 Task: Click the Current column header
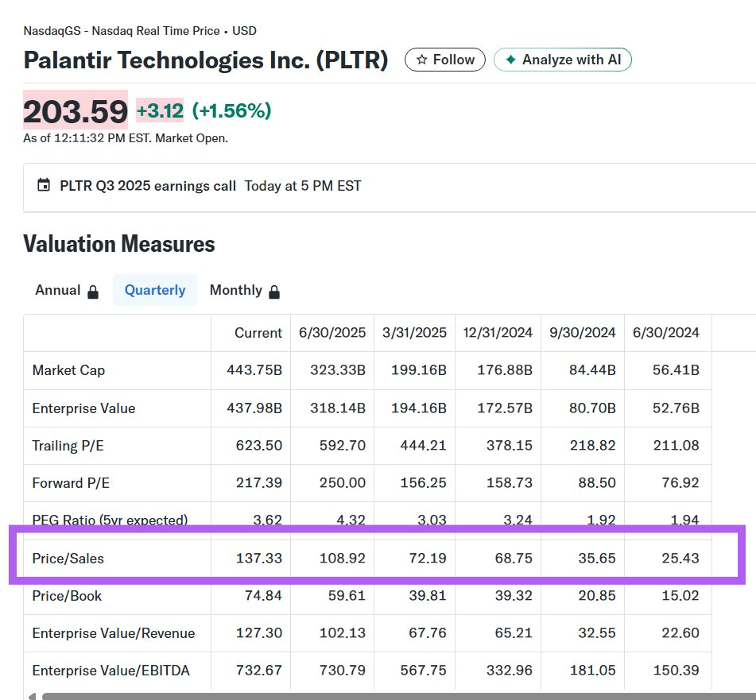(258, 333)
